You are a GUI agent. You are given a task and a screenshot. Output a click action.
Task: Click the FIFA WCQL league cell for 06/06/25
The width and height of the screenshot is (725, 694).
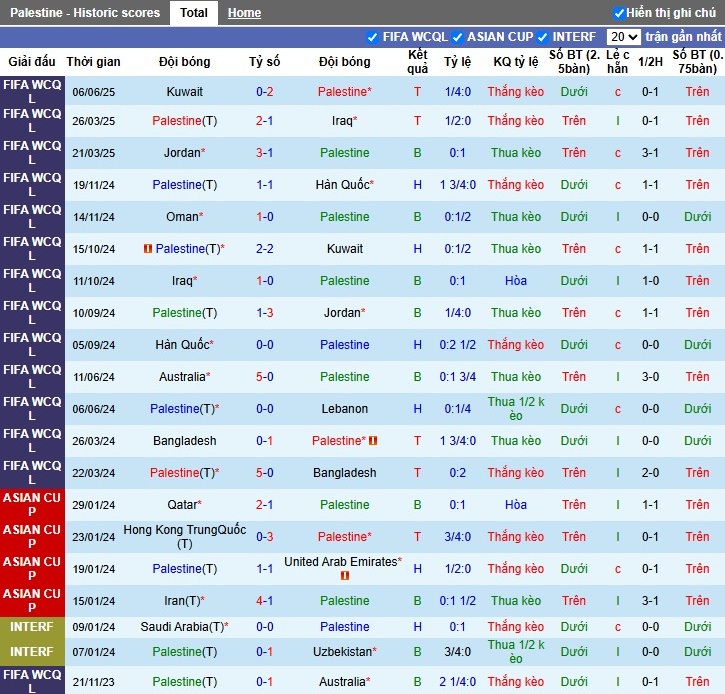coord(32,92)
